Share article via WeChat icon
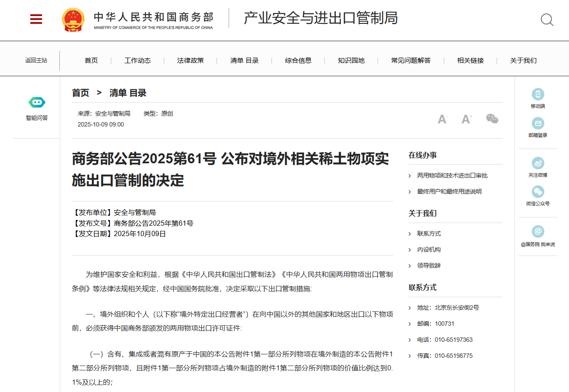Screen dimensions: 569x392 492,119
